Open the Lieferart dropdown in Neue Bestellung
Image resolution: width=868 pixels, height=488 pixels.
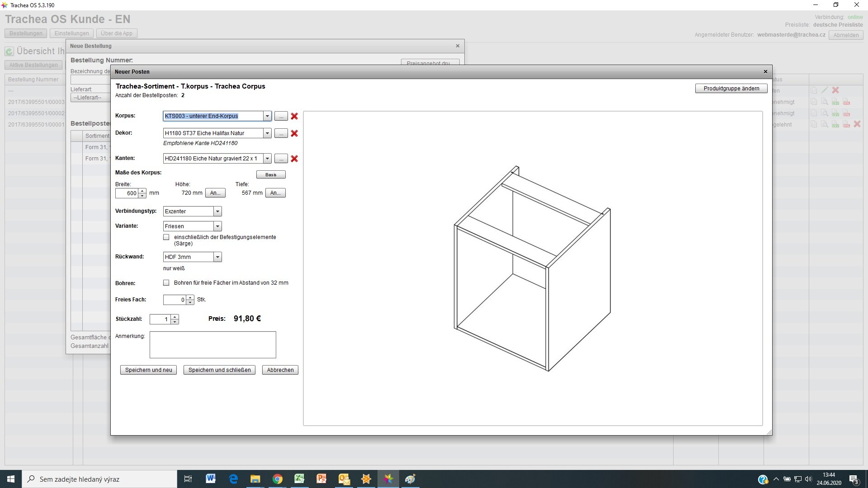(90, 98)
